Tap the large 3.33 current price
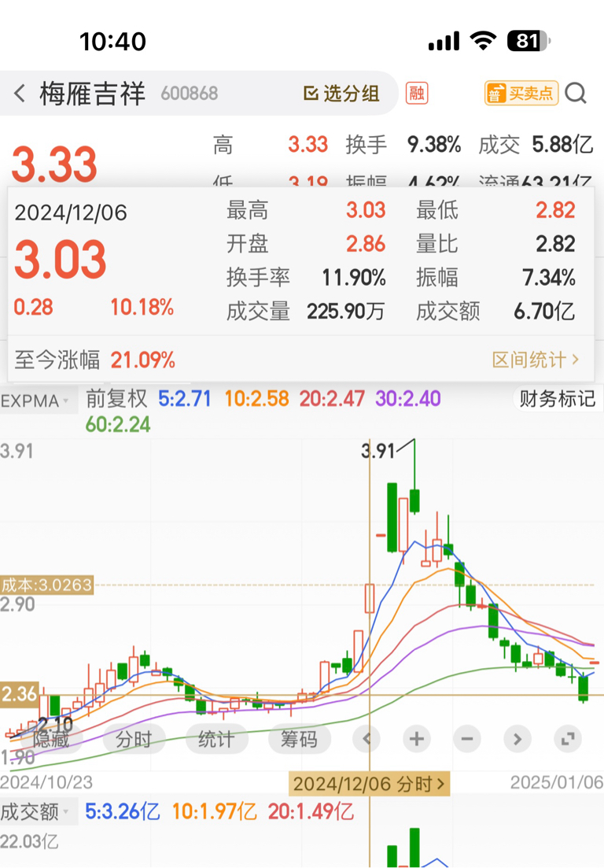 [54, 164]
